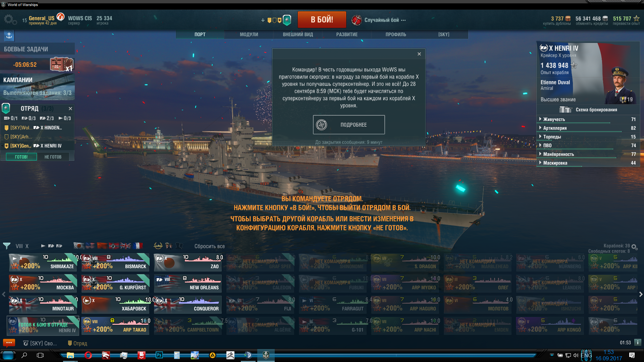Toggle the Japan flag nation filter
The width and height of the screenshot is (644, 362).
tap(79, 246)
